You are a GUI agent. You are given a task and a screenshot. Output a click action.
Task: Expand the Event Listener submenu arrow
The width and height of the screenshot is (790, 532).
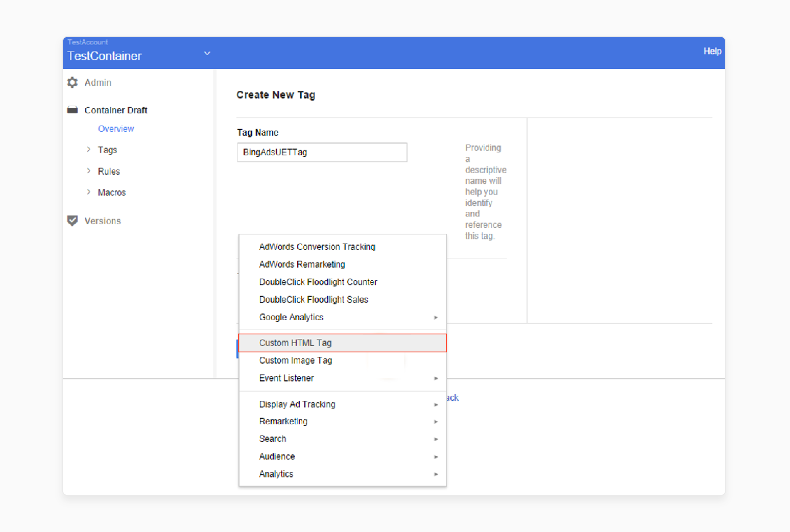tap(435, 378)
